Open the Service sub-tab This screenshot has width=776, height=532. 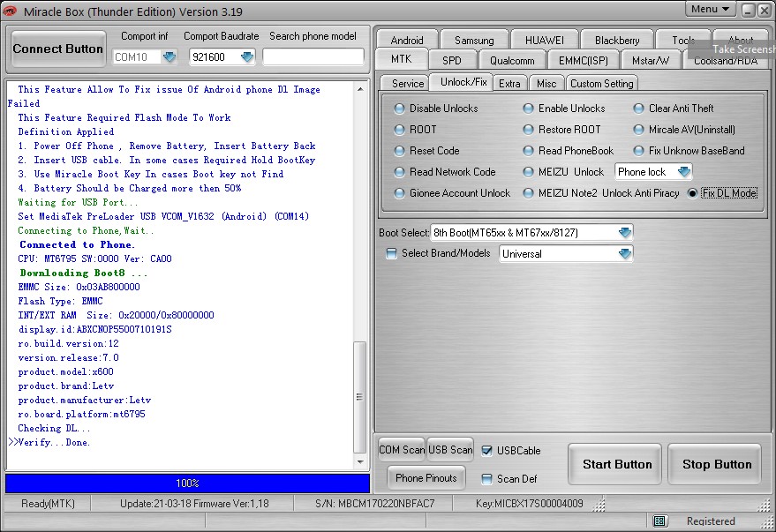[x=408, y=84]
